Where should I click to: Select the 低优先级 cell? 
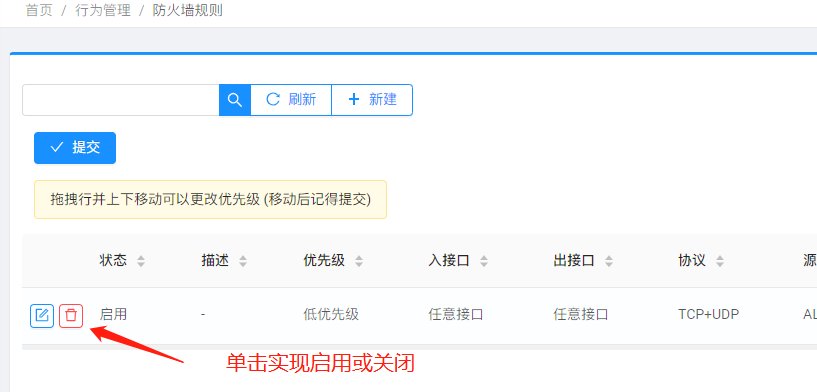(x=331, y=314)
